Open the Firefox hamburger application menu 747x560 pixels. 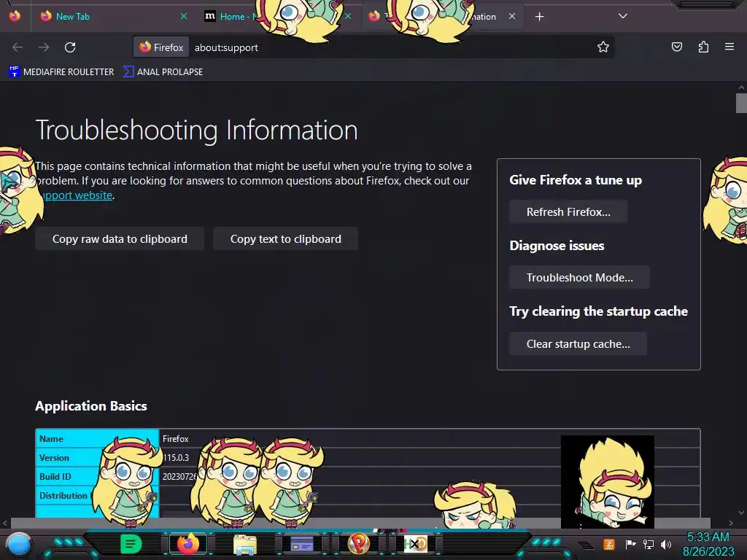(x=729, y=47)
